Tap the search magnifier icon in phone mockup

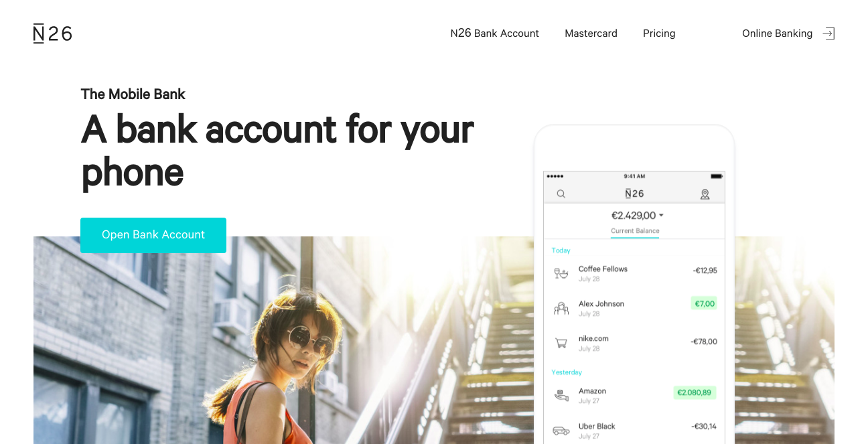[x=561, y=194]
